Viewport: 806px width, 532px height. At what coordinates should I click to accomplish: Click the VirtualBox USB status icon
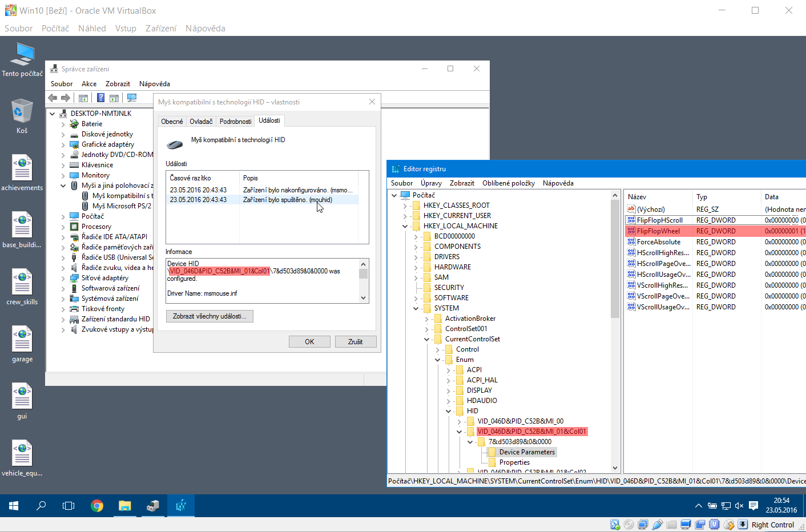click(657, 525)
